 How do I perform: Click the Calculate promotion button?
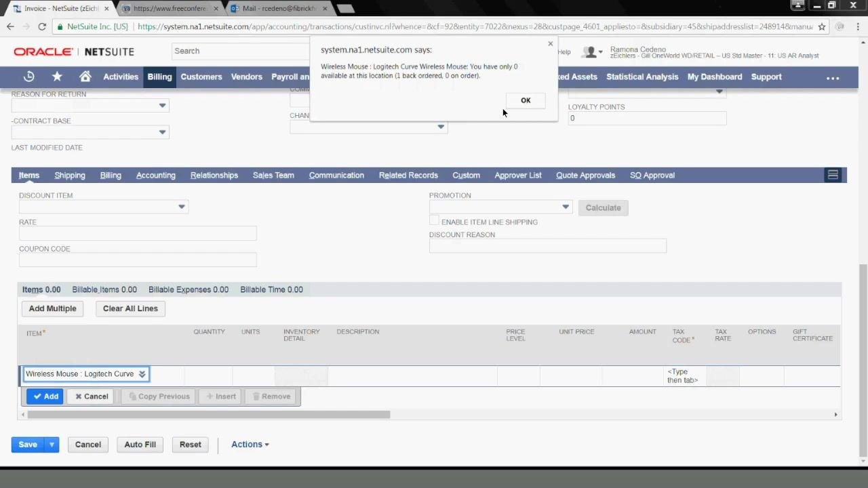click(x=603, y=207)
